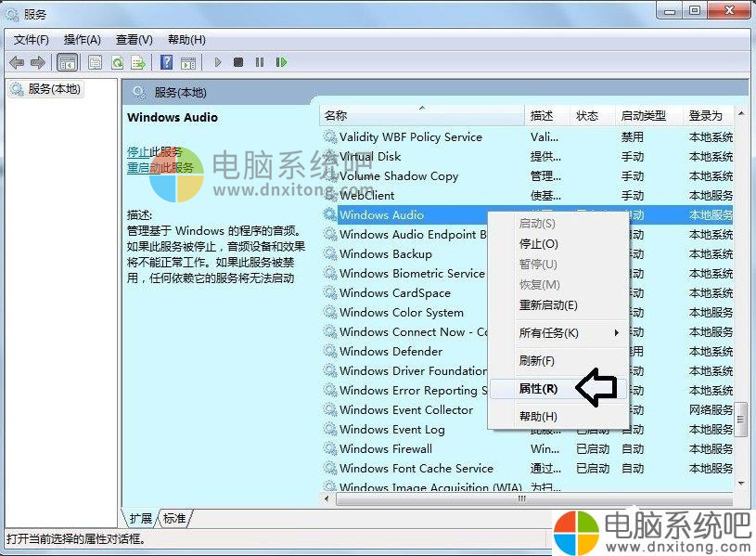Viewport: 756px width, 556px height.
Task: Click the gear icon beside Windows Font Cache Service
Action: [330, 468]
